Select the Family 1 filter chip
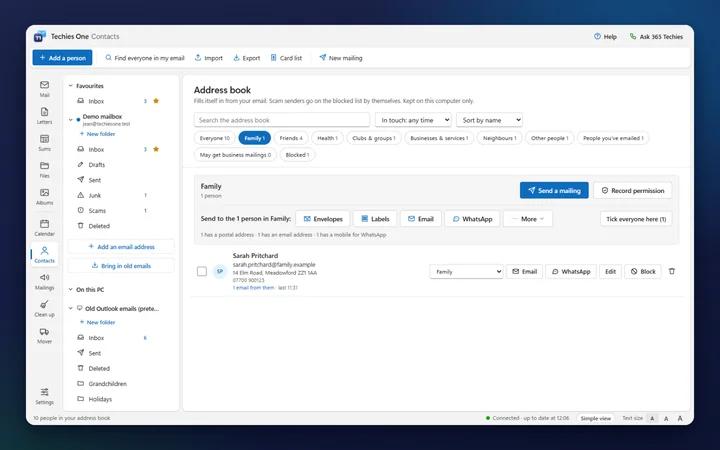 [254, 138]
